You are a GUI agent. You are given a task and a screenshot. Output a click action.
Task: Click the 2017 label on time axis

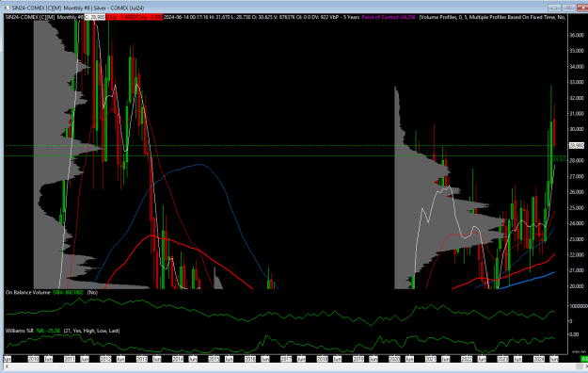[x=286, y=359]
